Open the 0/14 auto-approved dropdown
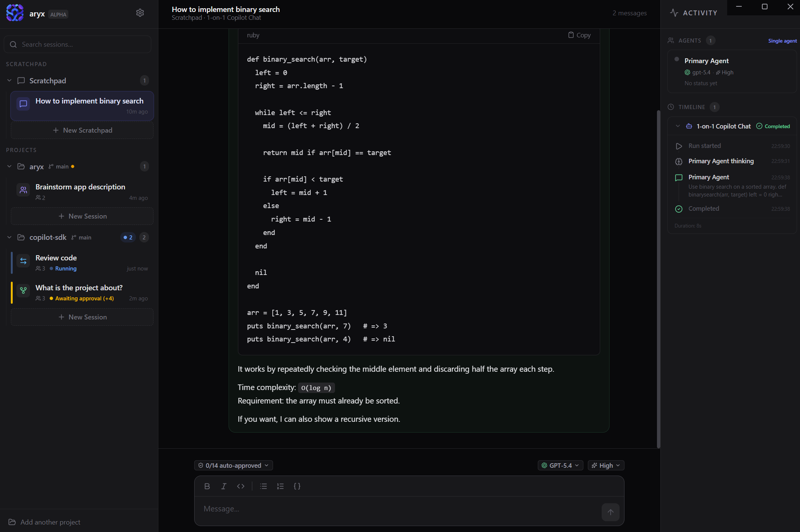This screenshot has height=532, width=800. tap(233, 466)
